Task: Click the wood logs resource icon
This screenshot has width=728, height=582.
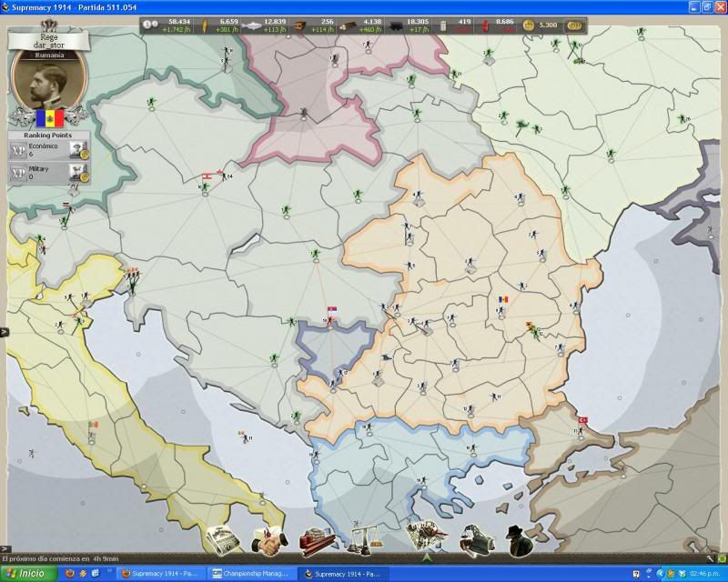Action: pos(348,25)
